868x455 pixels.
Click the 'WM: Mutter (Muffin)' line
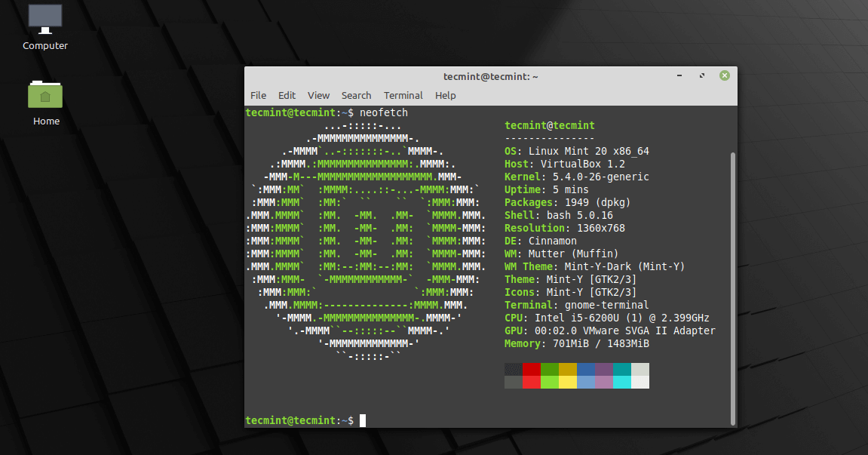coord(561,254)
